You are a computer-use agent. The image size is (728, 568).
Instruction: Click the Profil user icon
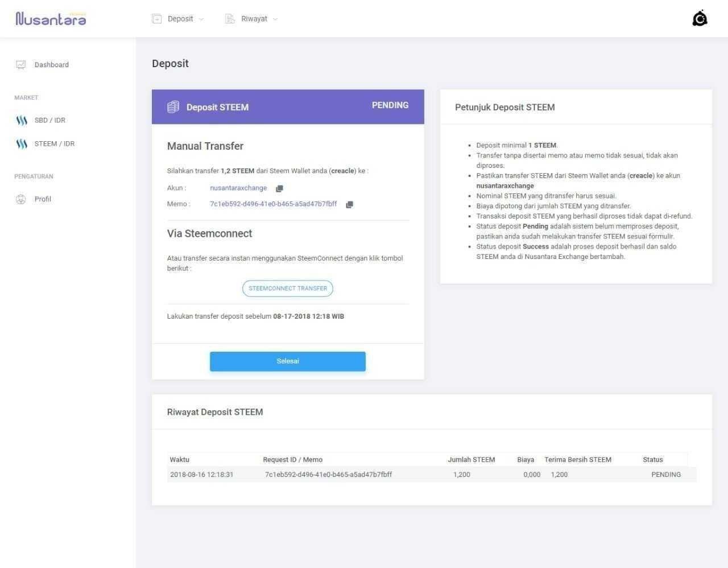click(21, 199)
